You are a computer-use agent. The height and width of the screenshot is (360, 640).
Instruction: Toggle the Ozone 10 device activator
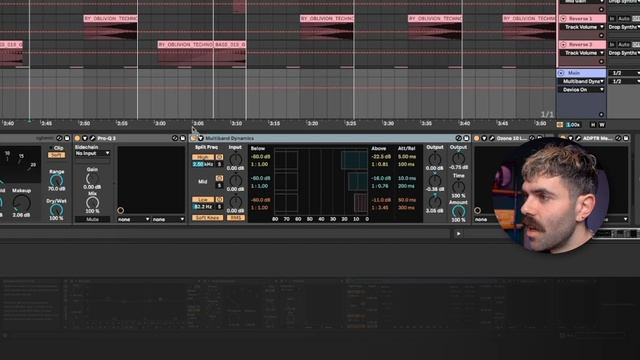(476, 138)
